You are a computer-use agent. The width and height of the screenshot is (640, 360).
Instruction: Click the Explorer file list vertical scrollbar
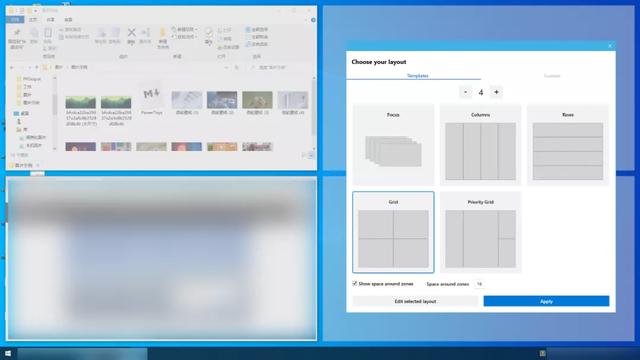[x=314, y=108]
